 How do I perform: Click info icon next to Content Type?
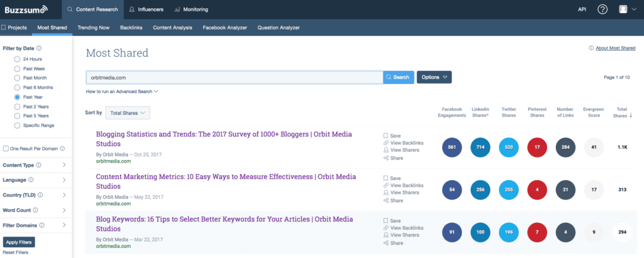tap(39, 165)
